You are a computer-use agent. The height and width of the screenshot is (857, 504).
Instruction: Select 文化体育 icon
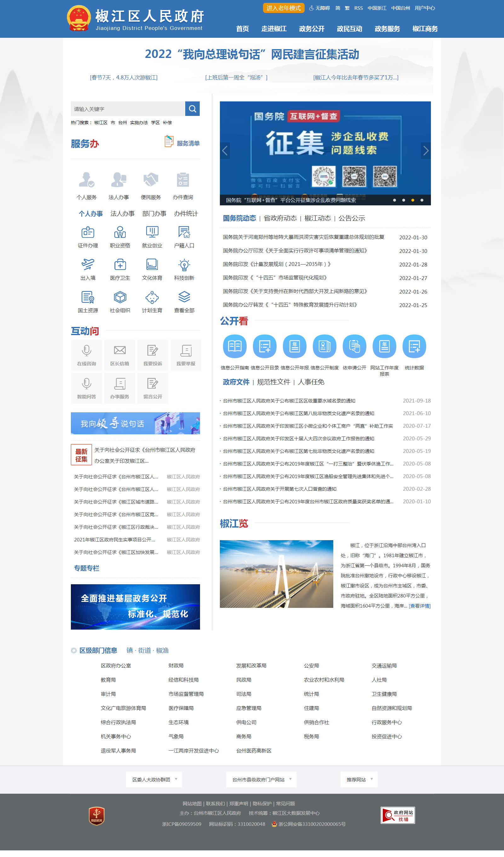click(x=152, y=265)
